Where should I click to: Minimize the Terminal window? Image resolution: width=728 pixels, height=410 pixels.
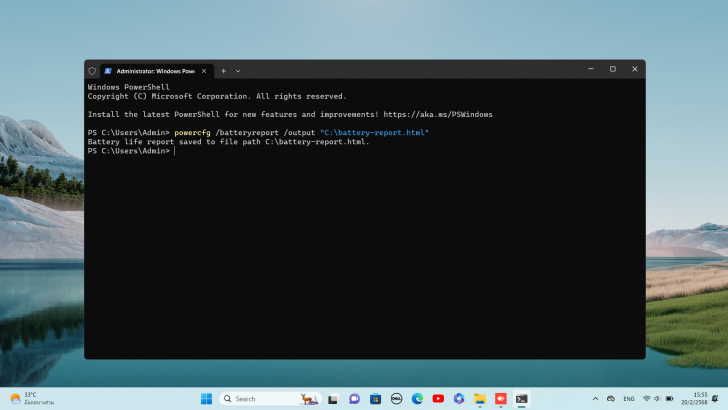(591, 69)
